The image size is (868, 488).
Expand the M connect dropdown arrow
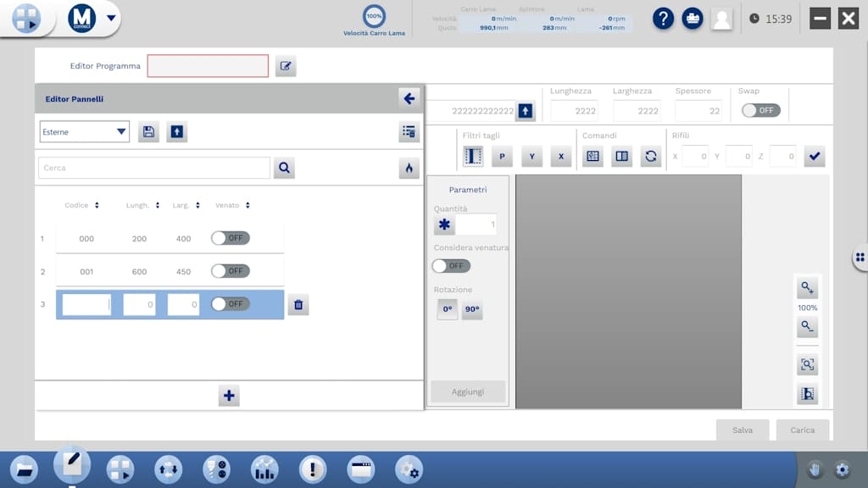point(111,18)
